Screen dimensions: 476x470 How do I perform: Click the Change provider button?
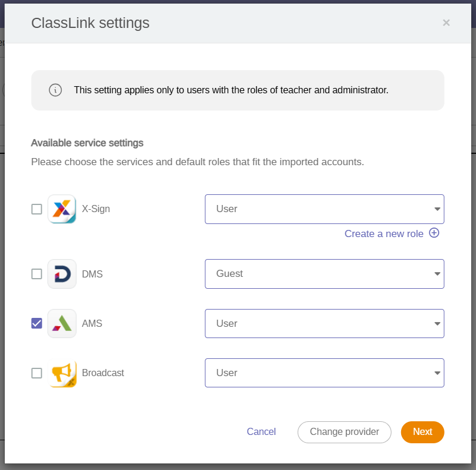[x=344, y=432]
